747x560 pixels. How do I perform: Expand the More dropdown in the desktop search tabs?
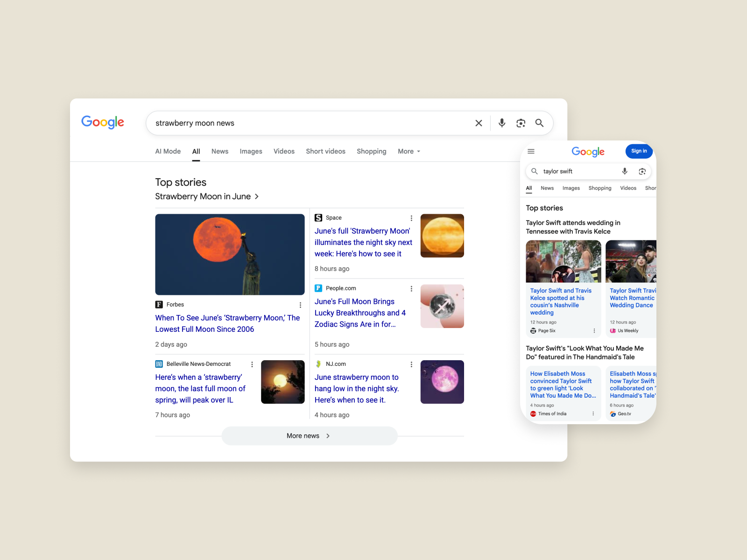point(409,152)
